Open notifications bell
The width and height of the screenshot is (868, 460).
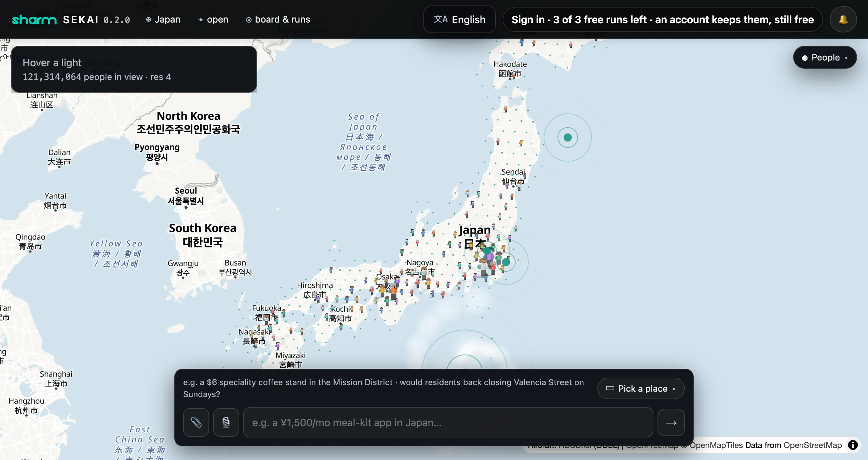(843, 19)
